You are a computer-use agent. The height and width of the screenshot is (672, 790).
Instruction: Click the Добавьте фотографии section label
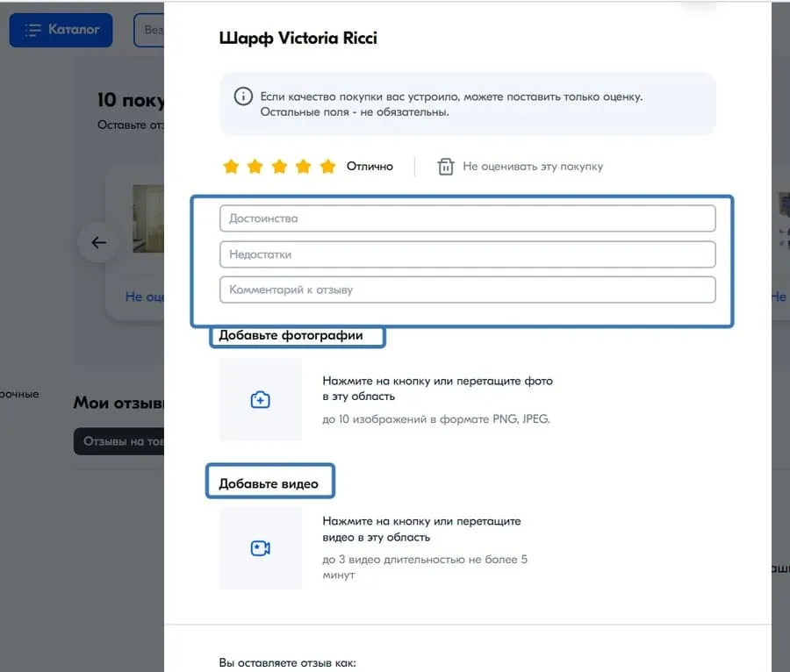[x=297, y=335]
